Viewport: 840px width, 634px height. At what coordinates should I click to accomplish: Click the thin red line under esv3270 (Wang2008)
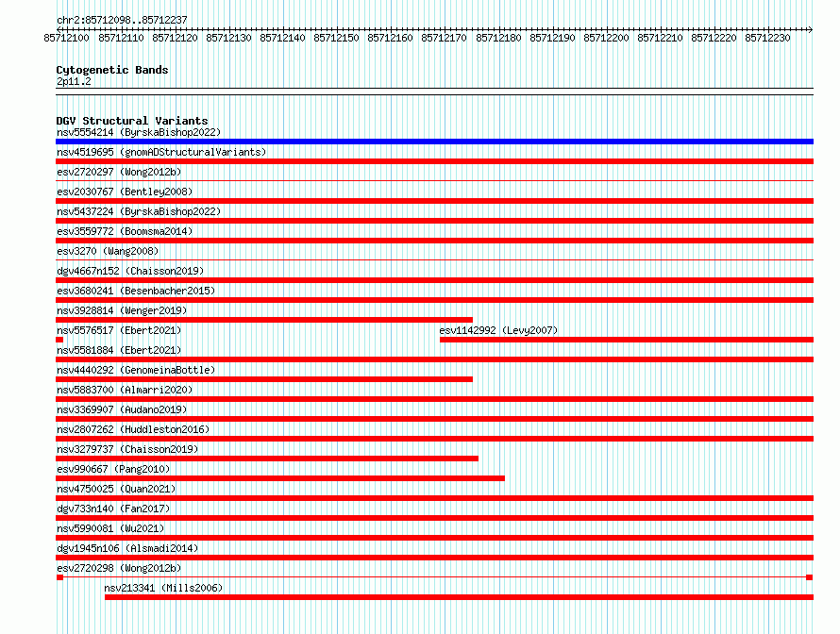click(434, 260)
